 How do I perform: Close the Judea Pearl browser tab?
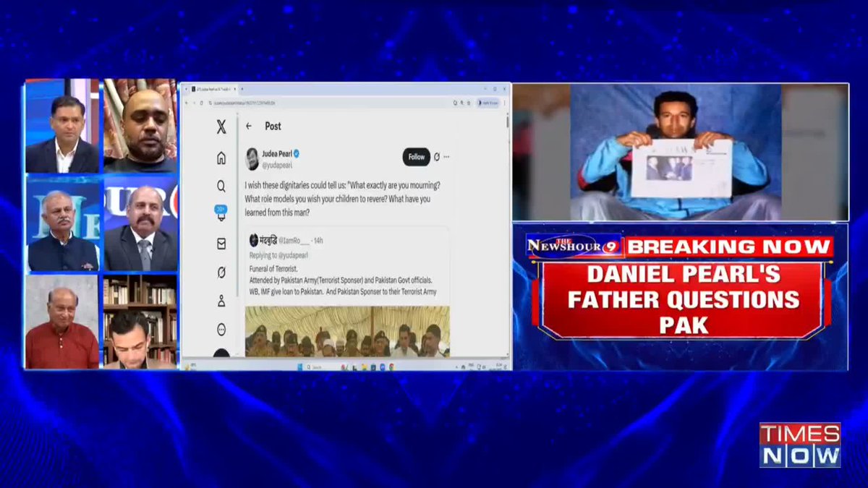pyautogui.click(x=234, y=89)
